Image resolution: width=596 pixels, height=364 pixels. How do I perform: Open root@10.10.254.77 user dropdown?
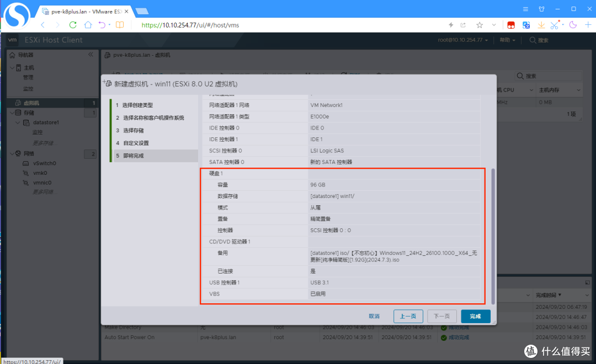coord(462,40)
